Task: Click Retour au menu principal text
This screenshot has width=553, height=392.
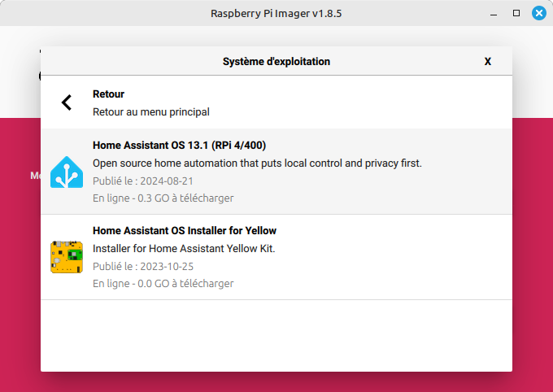Action: [151, 112]
